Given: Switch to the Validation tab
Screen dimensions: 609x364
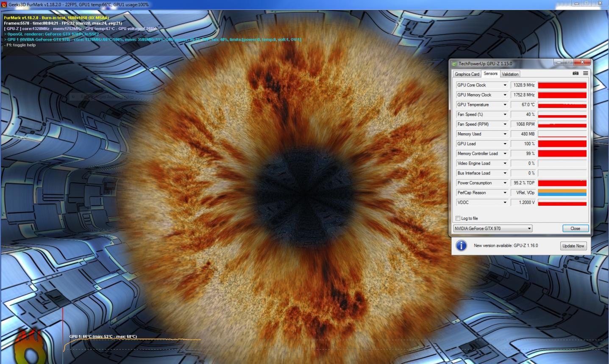Looking at the screenshot, I should click(x=510, y=74).
